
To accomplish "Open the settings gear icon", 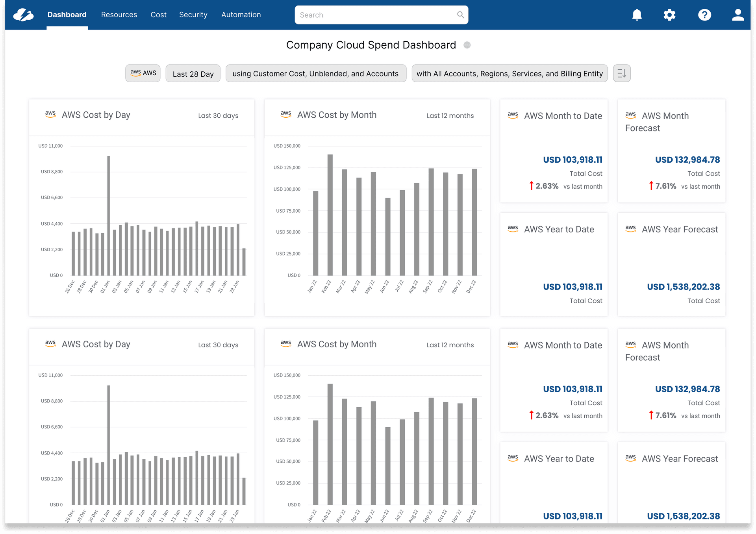I will pyautogui.click(x=669, y=15).
